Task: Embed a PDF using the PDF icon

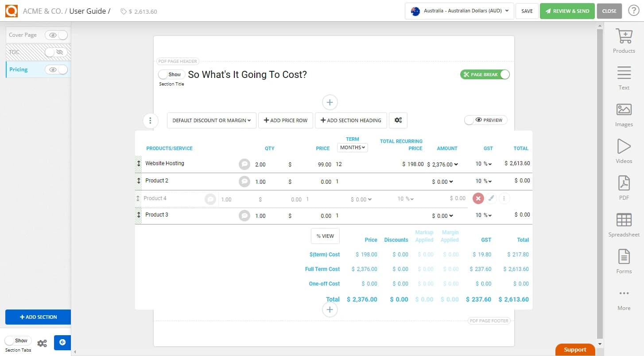Action: 624,187
